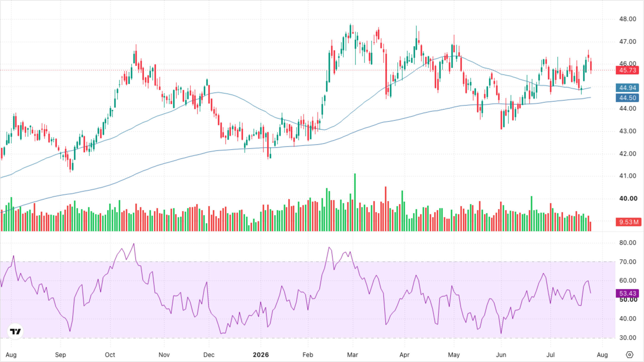Screen dimensions: 644x362
Task: Click the TradingView logo badge
Action: (x=15, y=331)
